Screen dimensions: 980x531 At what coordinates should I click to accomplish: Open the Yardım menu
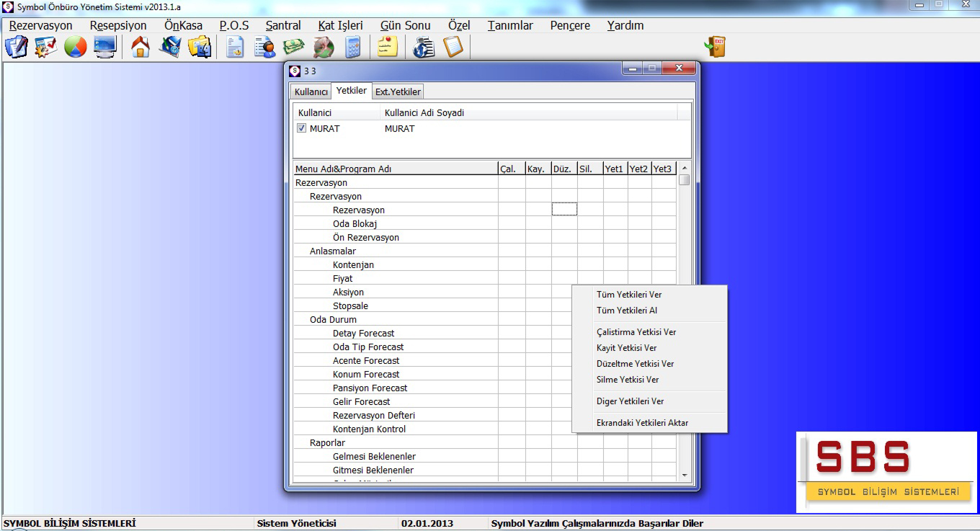pyautogui.click(x=625, y=25)
